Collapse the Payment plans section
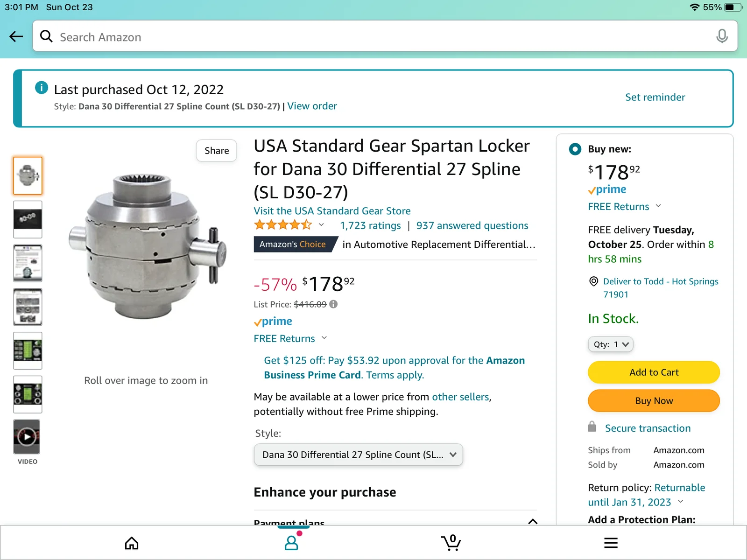Screen dimensions: 747x560 (x=533, y=521)
